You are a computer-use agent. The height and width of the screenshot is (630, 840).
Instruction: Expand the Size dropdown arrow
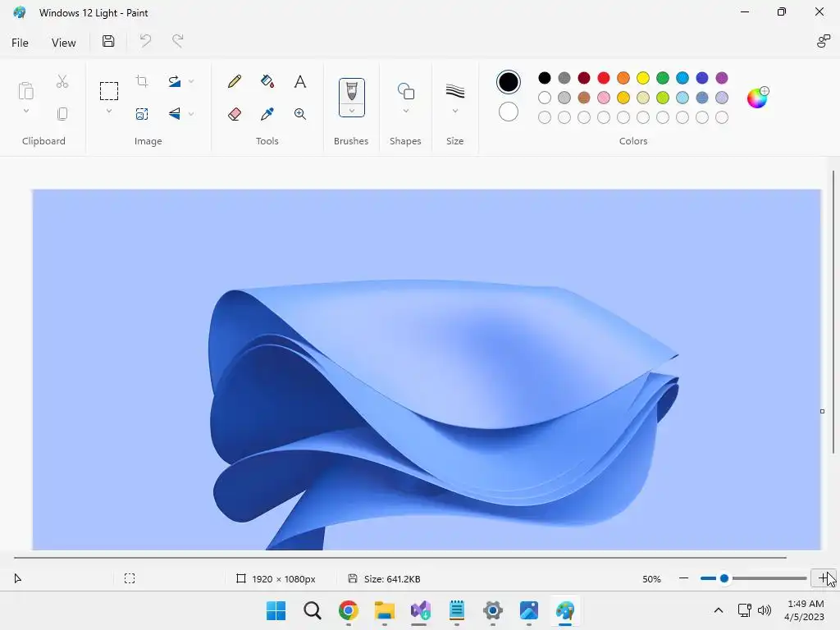[x=454, y=111]
